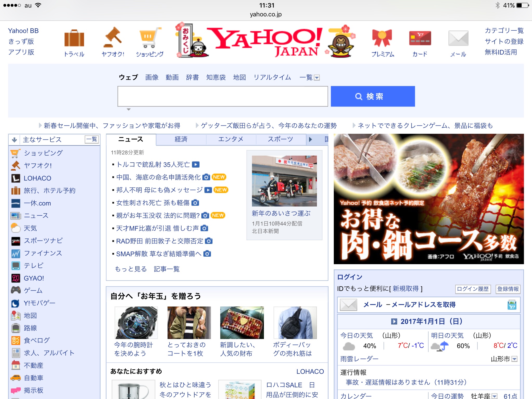Open SMAP解散 草なぎ結婚準備へ headline

point(159,254)
